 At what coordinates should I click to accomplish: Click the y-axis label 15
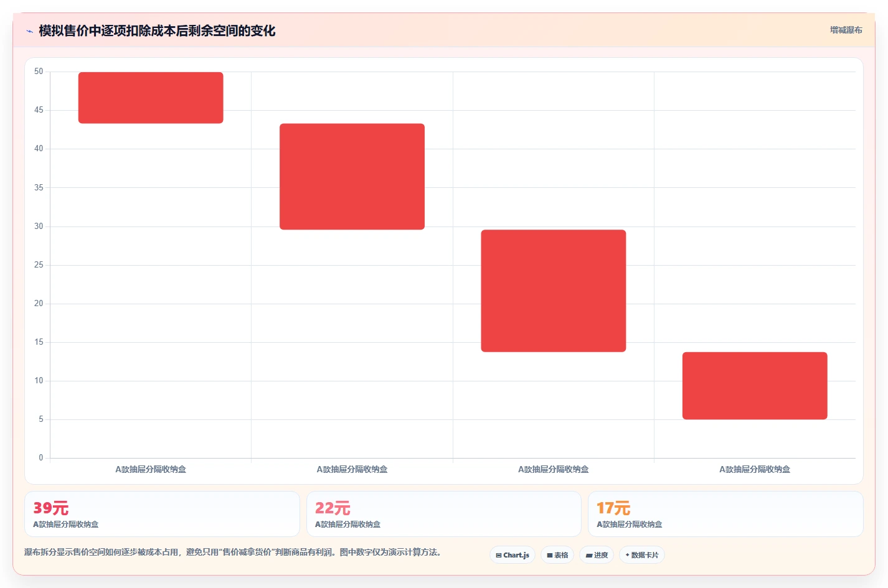39,342
